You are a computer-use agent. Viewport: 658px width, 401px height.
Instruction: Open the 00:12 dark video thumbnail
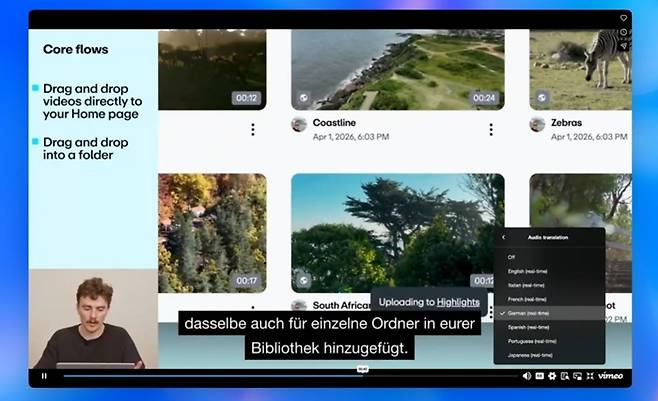(212, 70)
